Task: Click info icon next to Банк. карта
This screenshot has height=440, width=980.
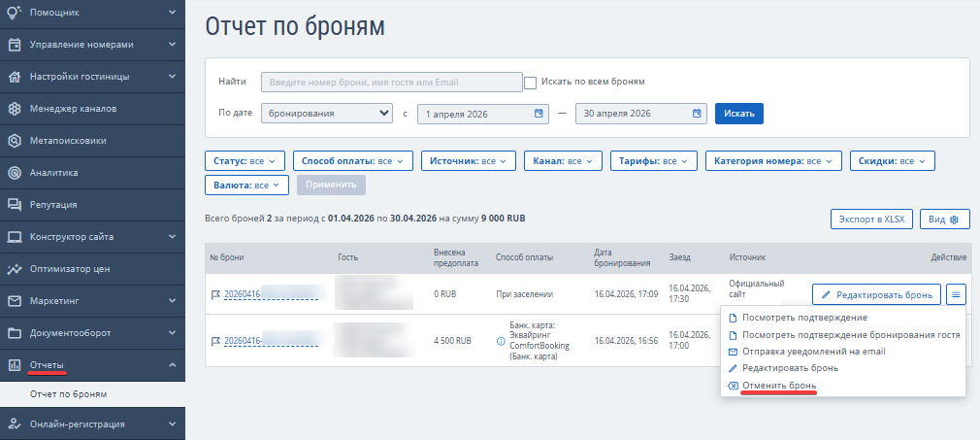Action: pyautogui.click(x=501, y=341)
